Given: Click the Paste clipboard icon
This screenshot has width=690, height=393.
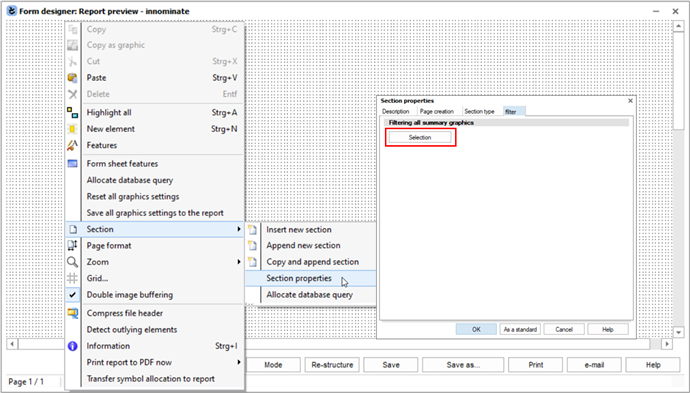Looking at the screenshot, I should pos(73,77).
